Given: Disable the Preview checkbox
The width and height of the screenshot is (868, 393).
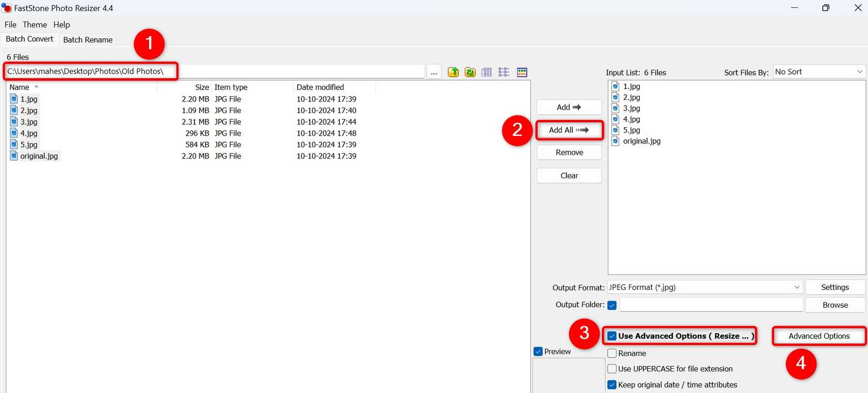Looking at the screenshot, I should (x=538, y=351).
